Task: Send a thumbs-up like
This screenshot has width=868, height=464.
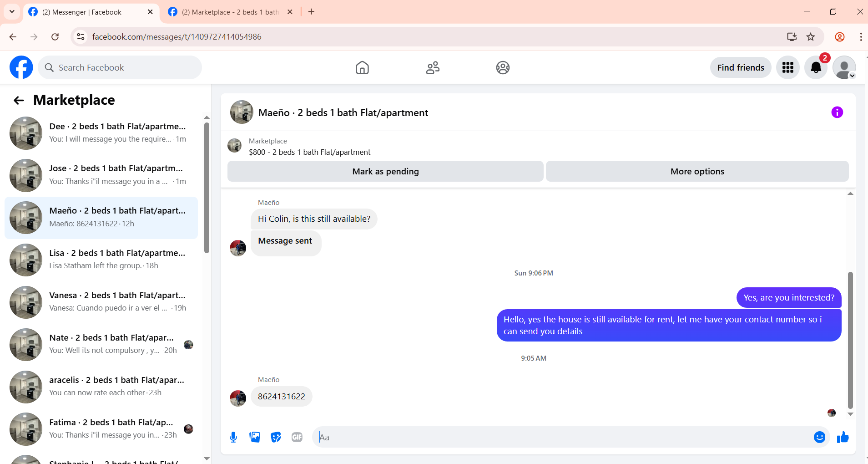Action: coord(843,437)
